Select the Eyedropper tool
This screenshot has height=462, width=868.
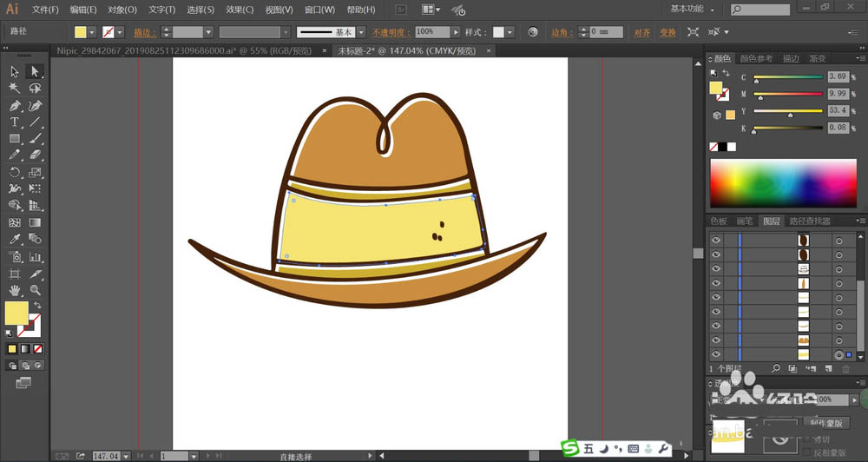(x=15, y=239)
